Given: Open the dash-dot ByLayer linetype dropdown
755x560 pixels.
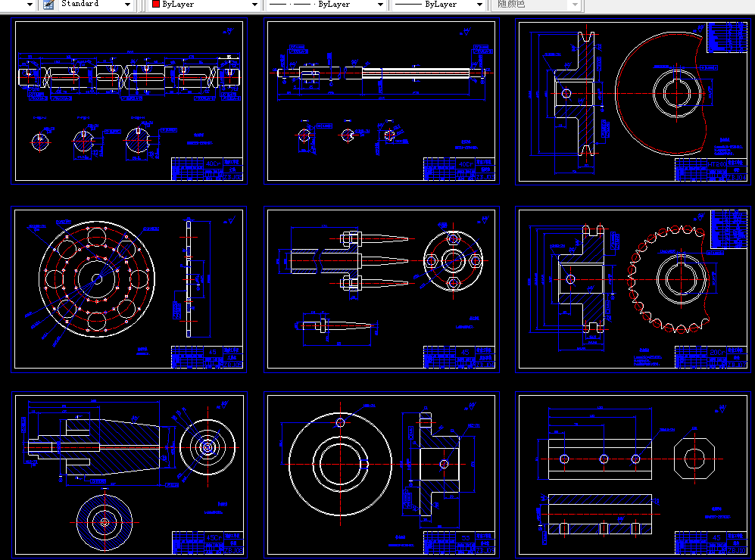Looking at the screenshot, I should 326,5.
